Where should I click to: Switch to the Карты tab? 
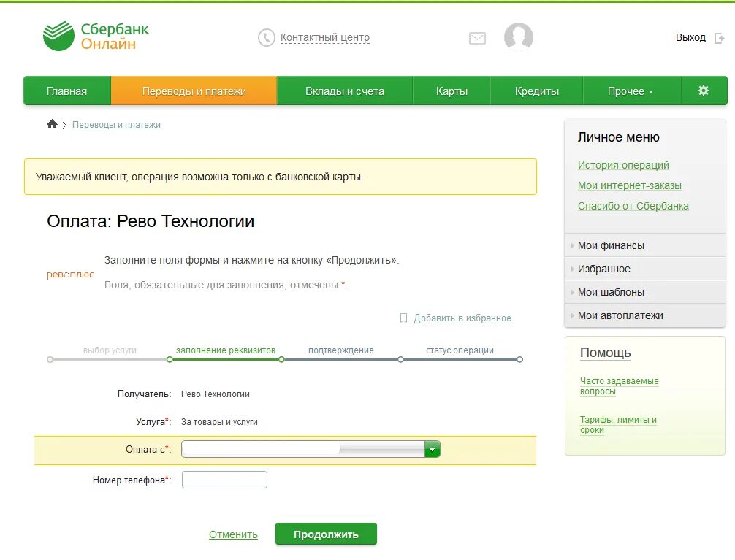[x=452, y=91]
